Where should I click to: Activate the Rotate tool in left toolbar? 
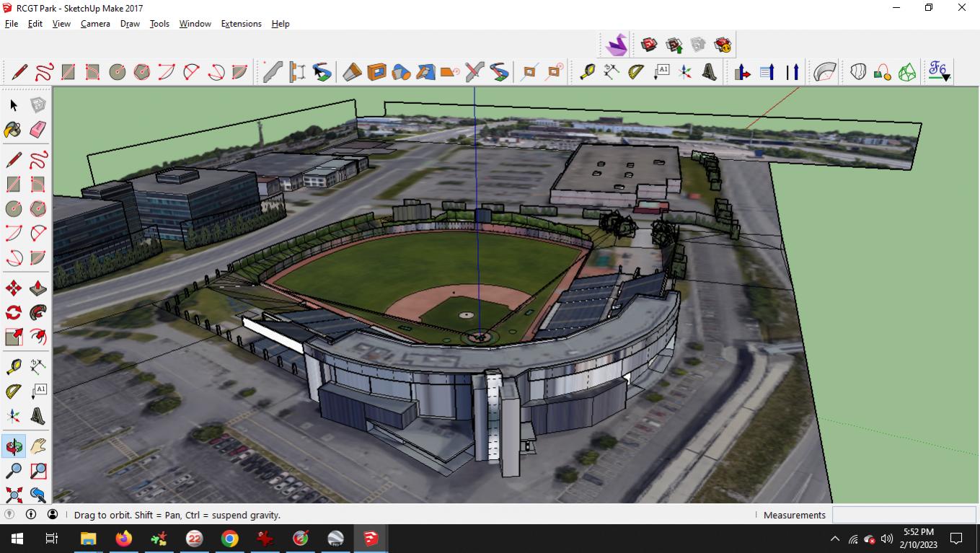(13, 313)
